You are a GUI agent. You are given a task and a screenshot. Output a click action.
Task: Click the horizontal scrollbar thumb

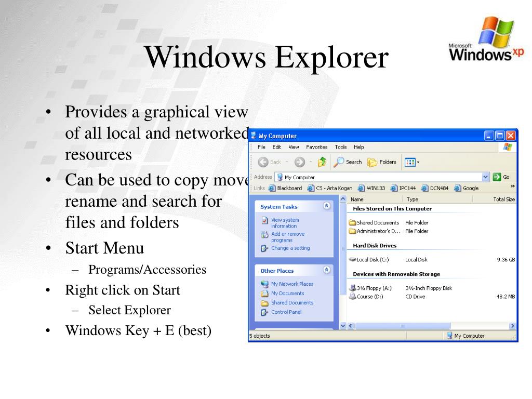click(x=403, y=326)
